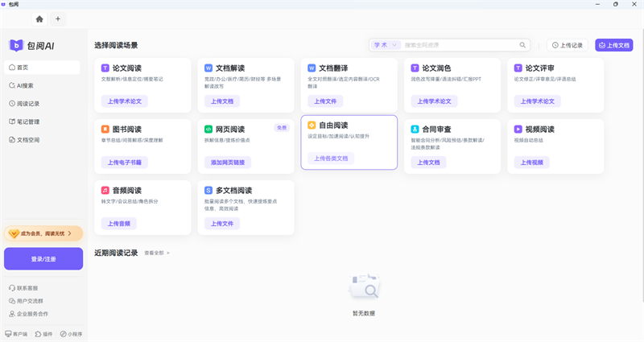The width and height of the screenshot is (644, 342).
Task: Click the 论文阅读 card icon
Action: 105,68
